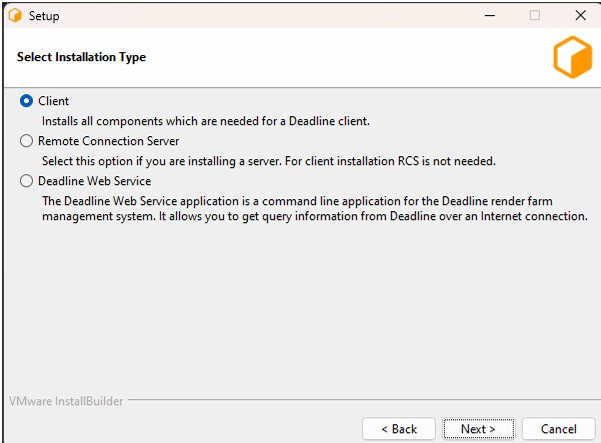The height and width of the screenshot is (443, 601).
Task: Proceed by clicking Next
Action: (478, 429)
